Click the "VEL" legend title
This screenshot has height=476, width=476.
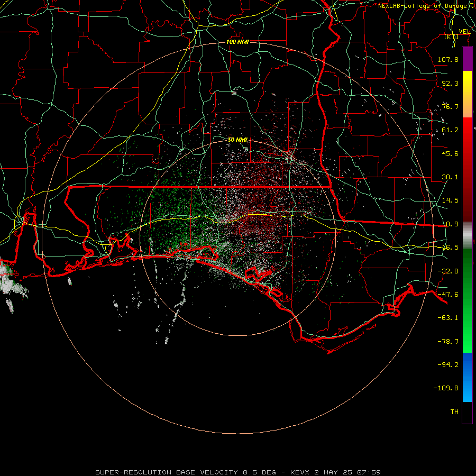(464, 31)
